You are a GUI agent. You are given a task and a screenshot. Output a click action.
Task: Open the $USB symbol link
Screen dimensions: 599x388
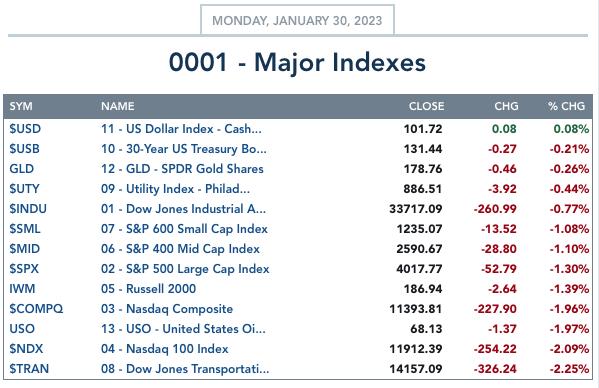point(24,149)
